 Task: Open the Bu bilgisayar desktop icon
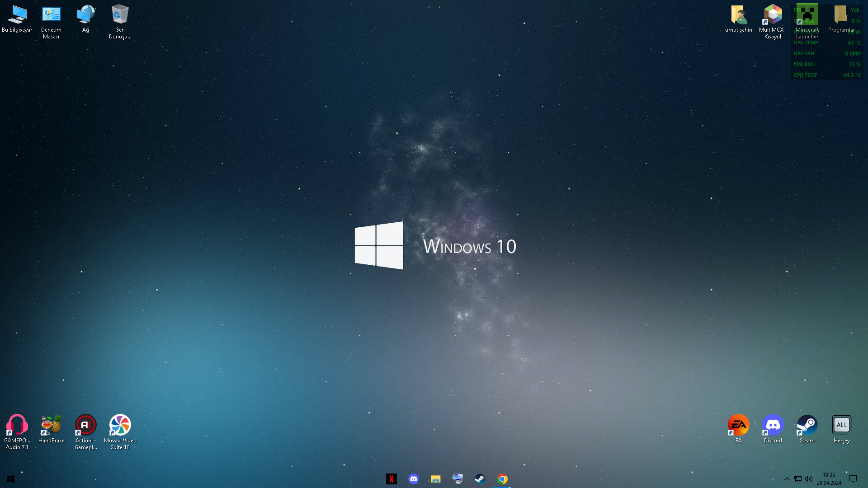pyautogui.click(x=17, y=19)
